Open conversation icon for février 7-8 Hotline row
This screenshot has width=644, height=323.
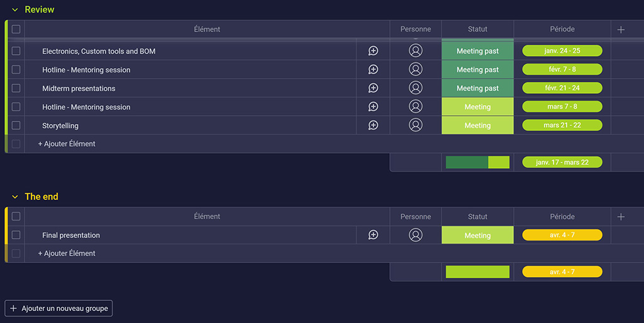tap(373, 69)
